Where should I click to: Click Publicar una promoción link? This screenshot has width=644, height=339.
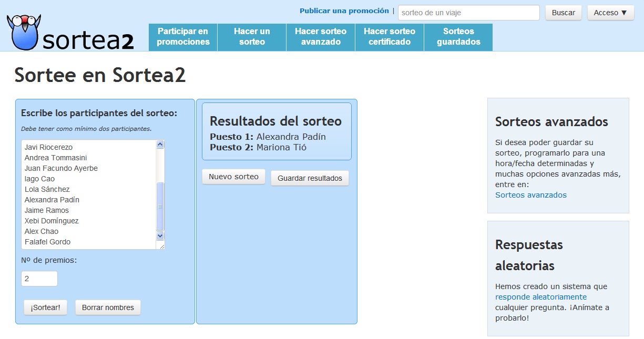(x=344, y=11)
